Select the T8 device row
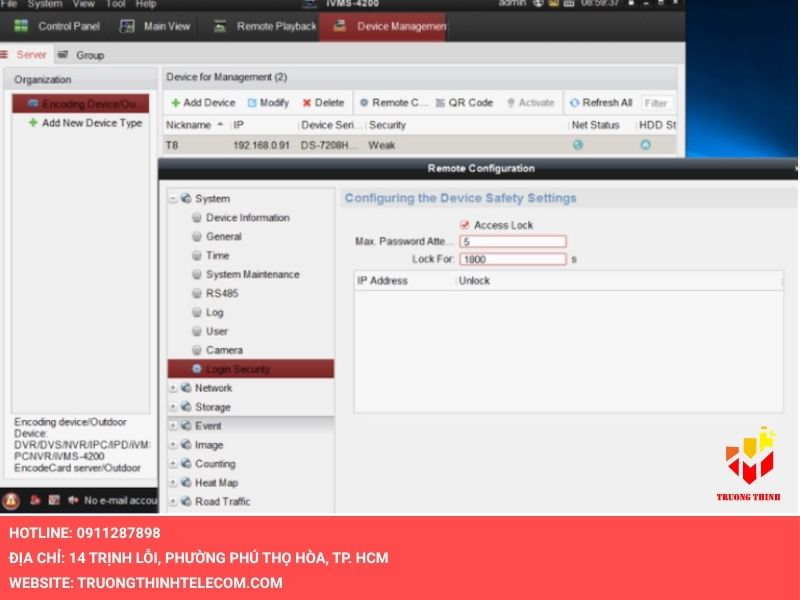 [x=420, y=145]
